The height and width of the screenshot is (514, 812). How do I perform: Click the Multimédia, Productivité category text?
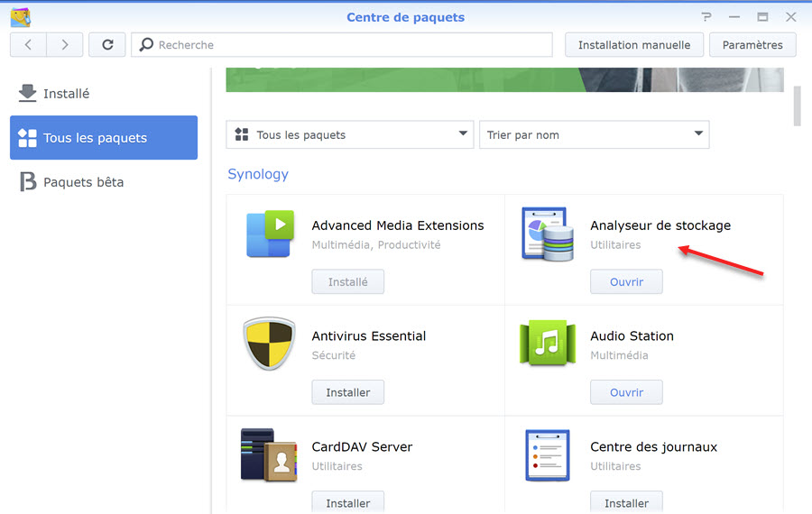(x=376, y=245)
